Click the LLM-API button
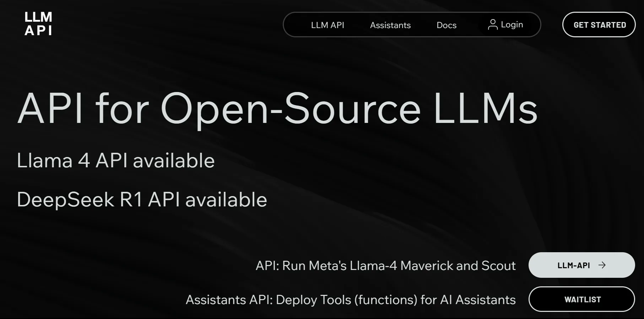The height and width of the screenshot is (319, 644). [x=581, y=265]
